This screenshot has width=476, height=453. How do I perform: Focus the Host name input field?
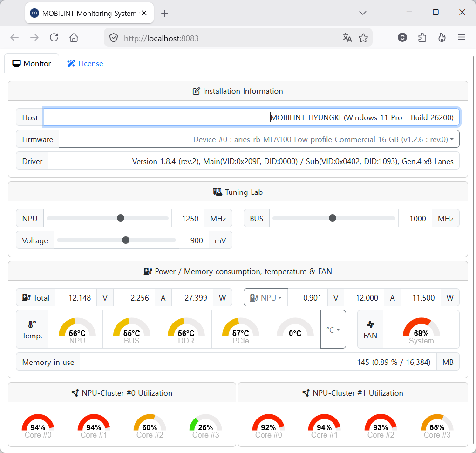point(252,117)
